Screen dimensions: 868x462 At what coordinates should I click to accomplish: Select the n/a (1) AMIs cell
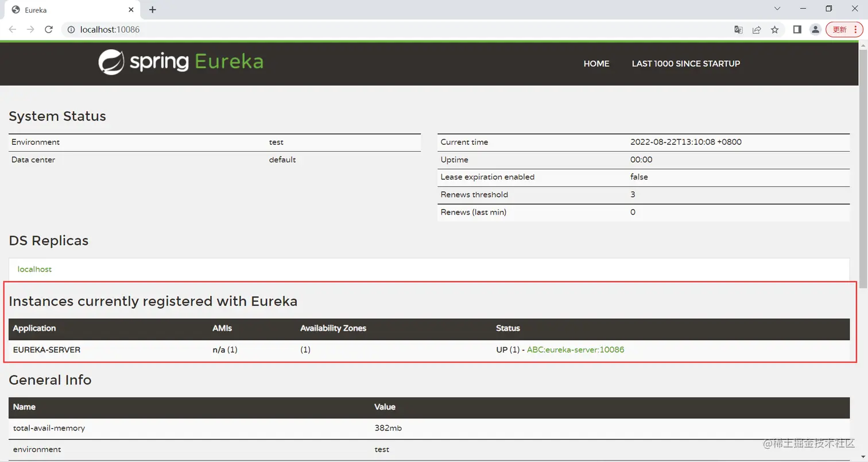pos(225,349)
